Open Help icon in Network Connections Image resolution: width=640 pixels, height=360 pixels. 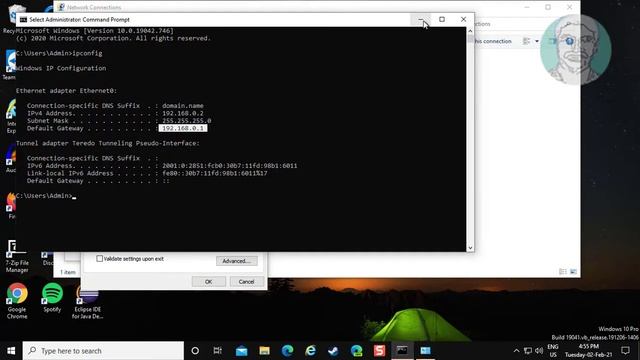(x=569, y=41)
